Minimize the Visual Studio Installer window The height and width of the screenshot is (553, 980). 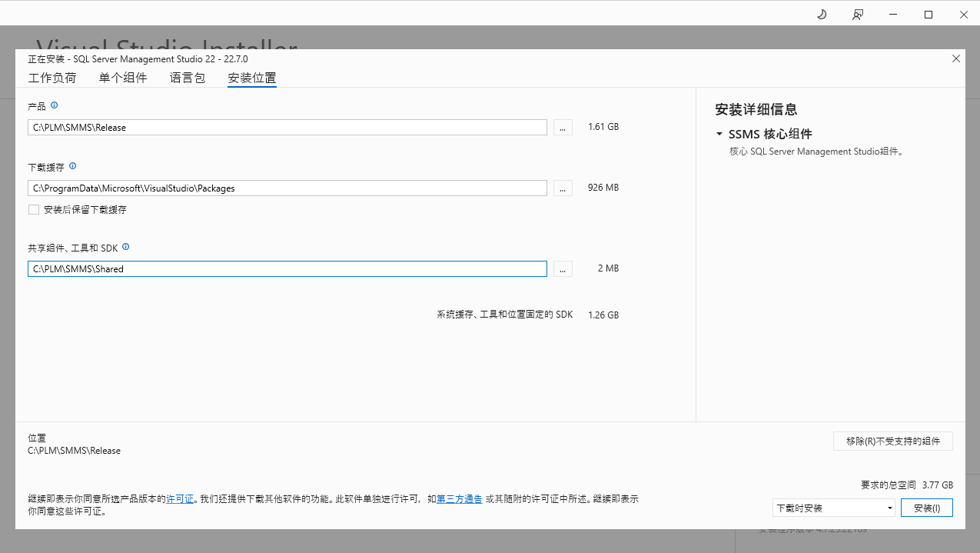pyautogui.click(x=893, y=15)
